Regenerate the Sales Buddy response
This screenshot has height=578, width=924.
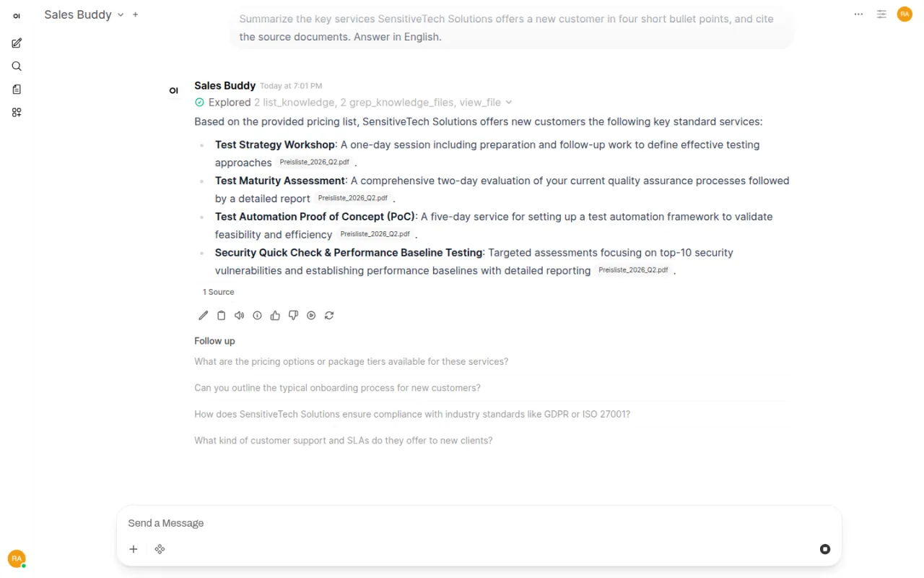(329, 316)
